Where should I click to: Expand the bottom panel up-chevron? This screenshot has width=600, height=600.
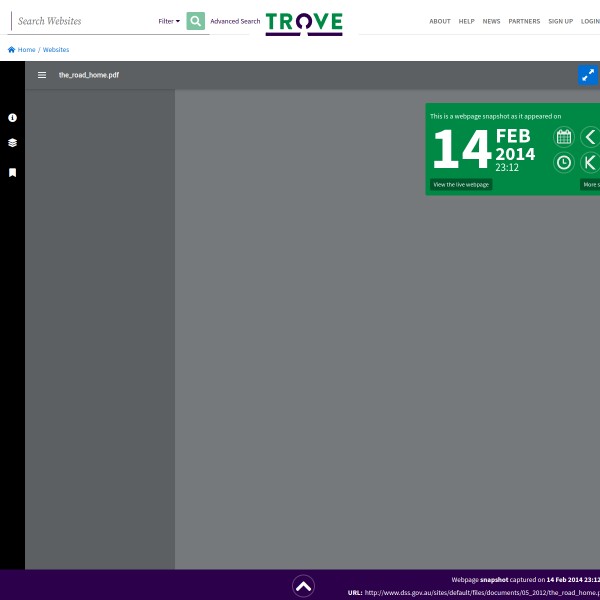[304, 586]
